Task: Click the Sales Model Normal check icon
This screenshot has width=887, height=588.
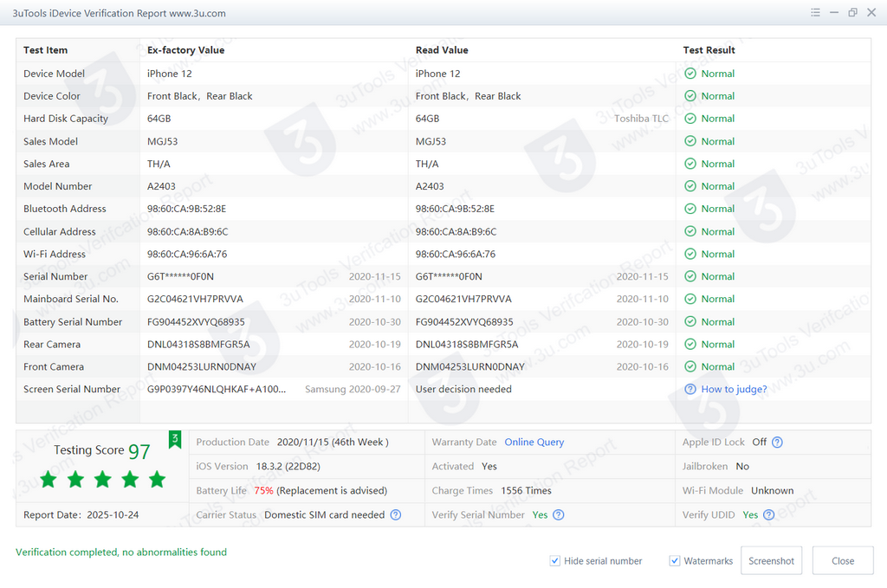Action: [x=690, y=141]
